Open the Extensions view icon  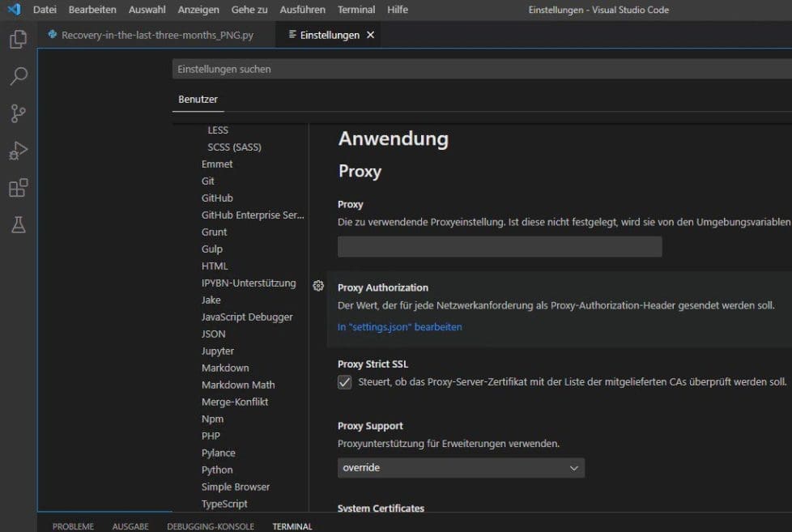[18, 188]
